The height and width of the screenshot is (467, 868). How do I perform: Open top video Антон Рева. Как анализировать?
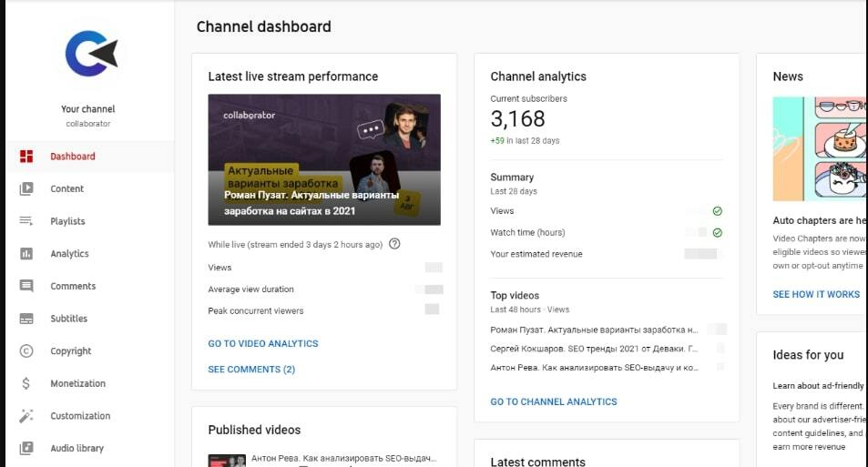coord(594,368)
